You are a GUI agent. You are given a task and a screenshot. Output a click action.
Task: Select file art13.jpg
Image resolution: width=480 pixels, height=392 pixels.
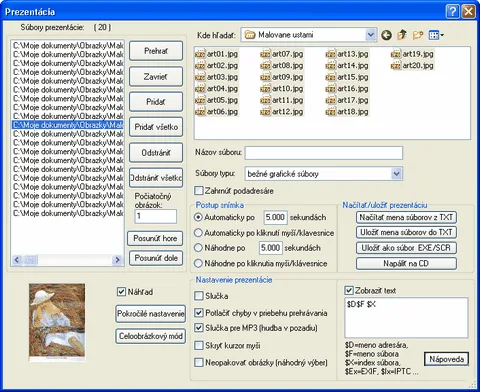(347, 54)
